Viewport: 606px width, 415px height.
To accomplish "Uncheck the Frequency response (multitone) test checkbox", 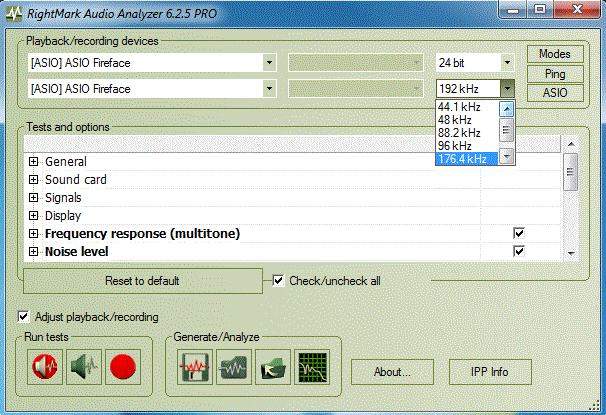I will (519, 233).
